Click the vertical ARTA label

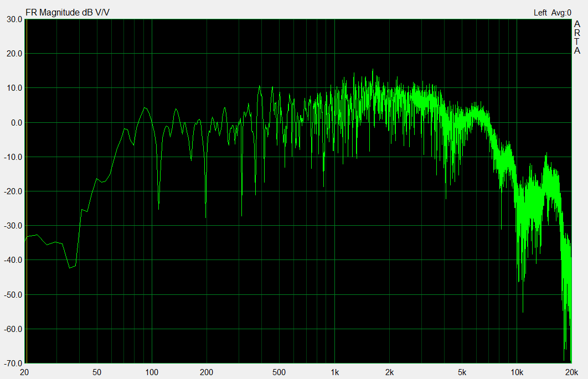[x=577, y=37]
